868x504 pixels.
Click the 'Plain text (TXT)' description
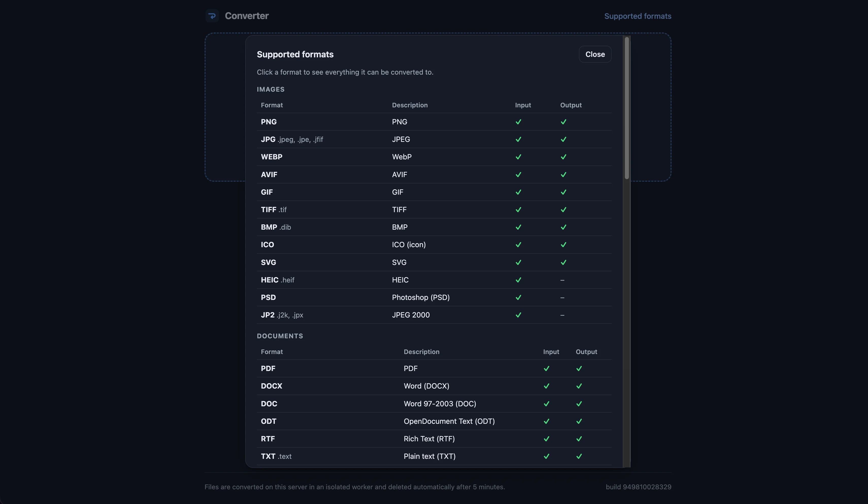coord(429,457)
